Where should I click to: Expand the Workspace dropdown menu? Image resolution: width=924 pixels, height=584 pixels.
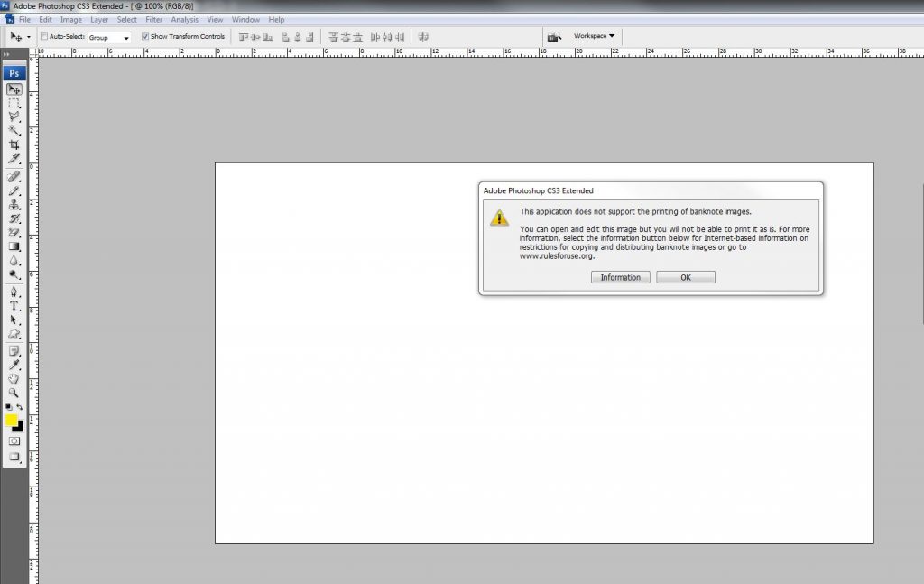coord(594,36)
